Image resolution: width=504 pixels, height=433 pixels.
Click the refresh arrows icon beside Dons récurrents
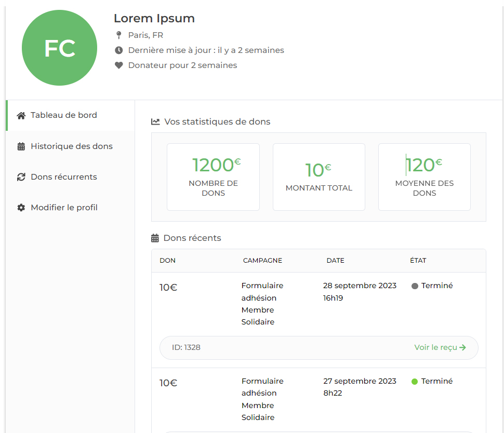[21, 177]
